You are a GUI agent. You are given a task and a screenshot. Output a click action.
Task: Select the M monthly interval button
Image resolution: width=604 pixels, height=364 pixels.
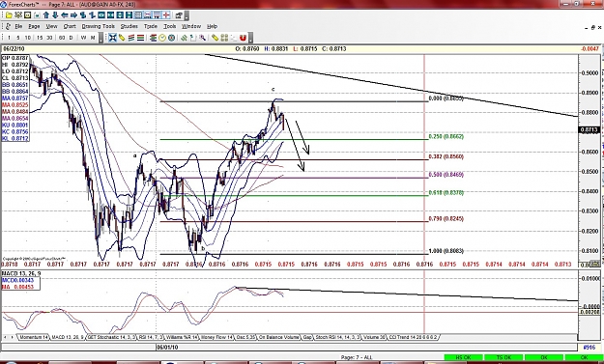pyautogui.click(x=93, y=38)
